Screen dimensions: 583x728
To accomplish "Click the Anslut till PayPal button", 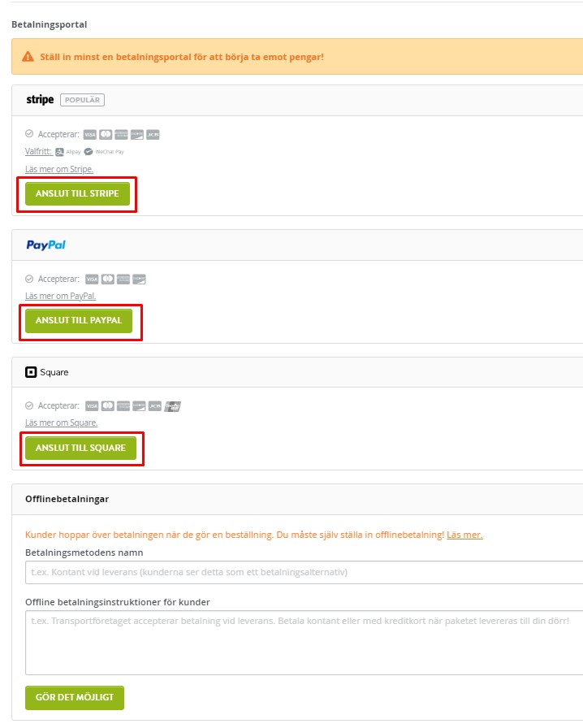I will pyautogui.click(x=79, y=320).
